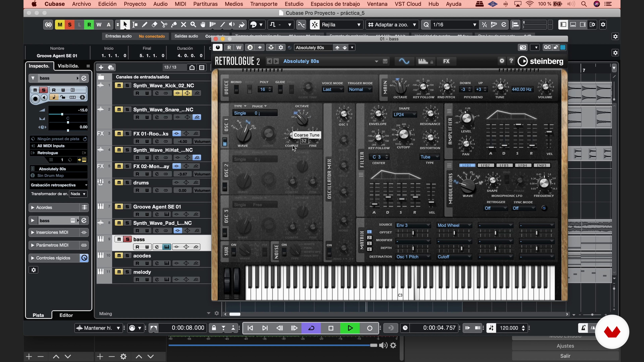Click the filter Cutoff knob
This screenshot has height=362, width=644.
coord(404,134)
